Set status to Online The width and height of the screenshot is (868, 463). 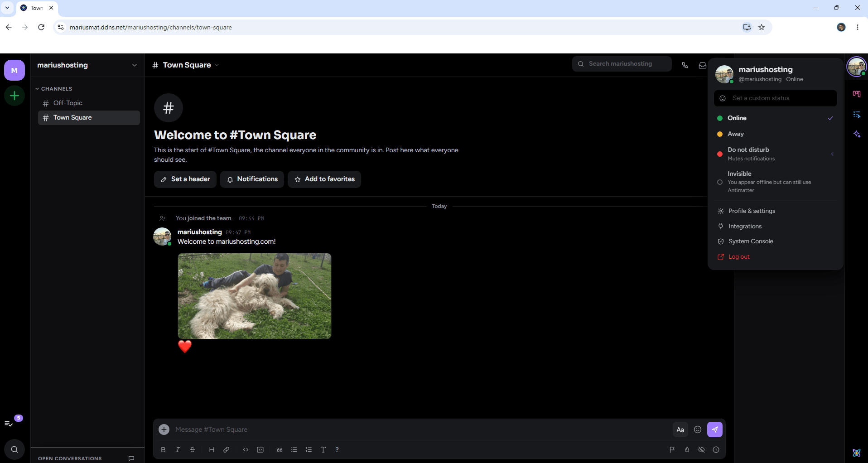[x=776, y=118]
